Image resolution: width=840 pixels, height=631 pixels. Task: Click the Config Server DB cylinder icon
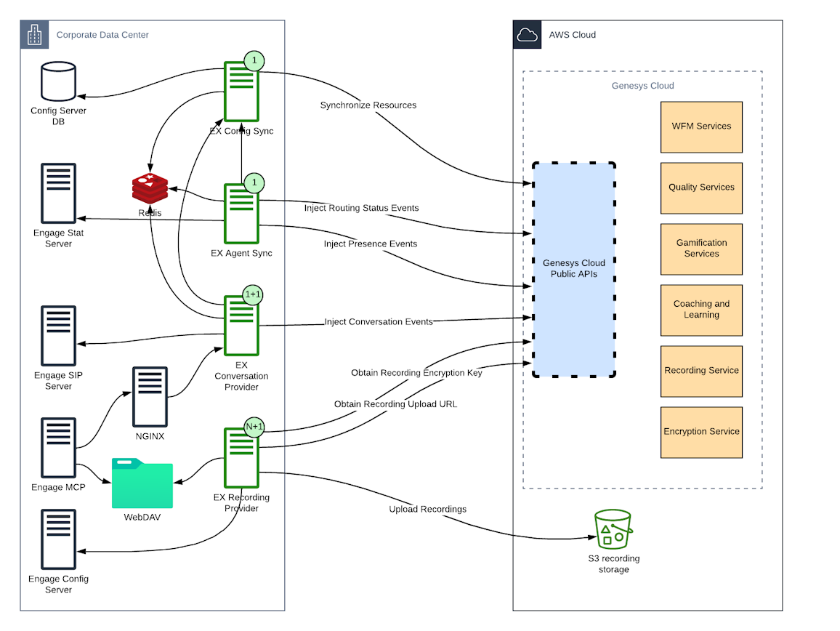(58, 81)
